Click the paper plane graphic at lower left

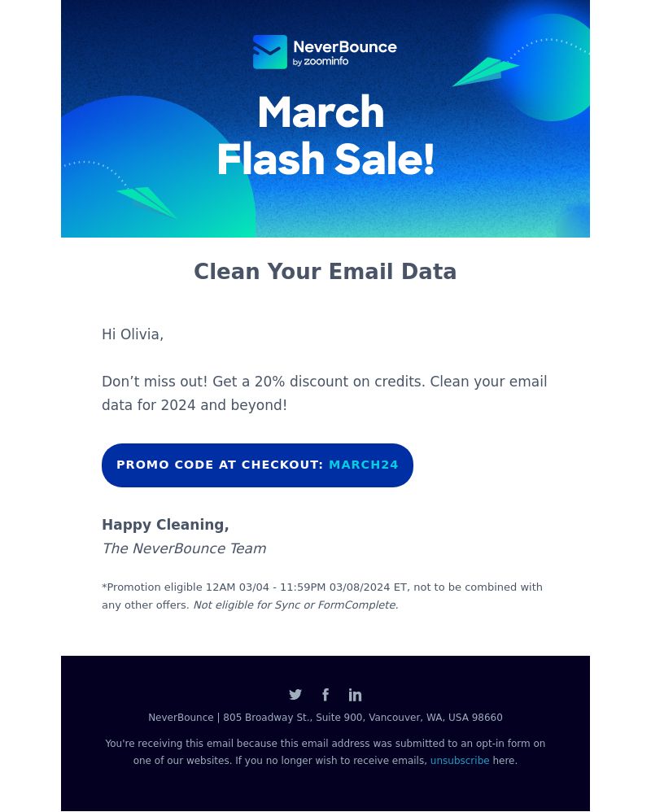click(x=146, y=202)
